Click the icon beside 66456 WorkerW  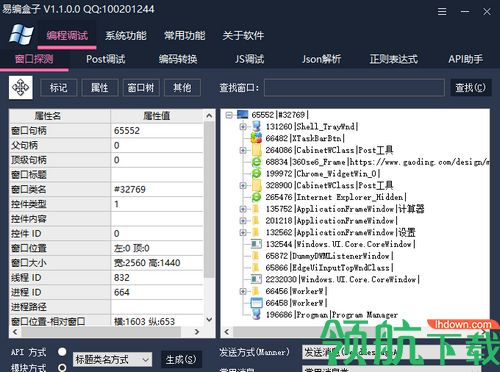pyautogui.click(x=256, y=291)
